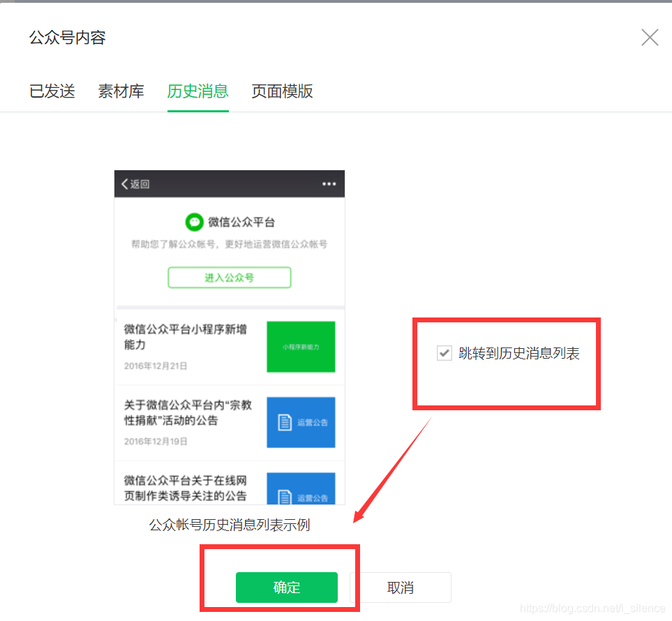672x621 pixels.
Task: Open article 关于微信公众平台内"宗教性捐献"活动的公告
Action: [x=188, y=412]
